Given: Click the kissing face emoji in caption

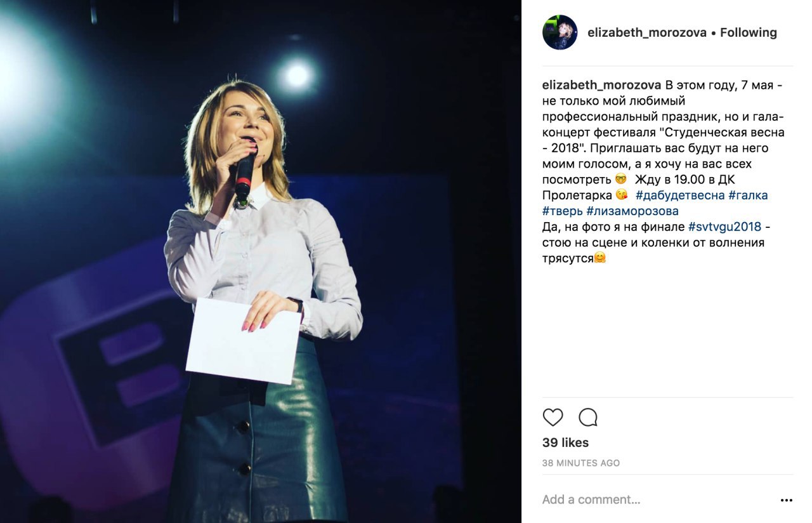Looking at the screenshot, I should [622, 195].
